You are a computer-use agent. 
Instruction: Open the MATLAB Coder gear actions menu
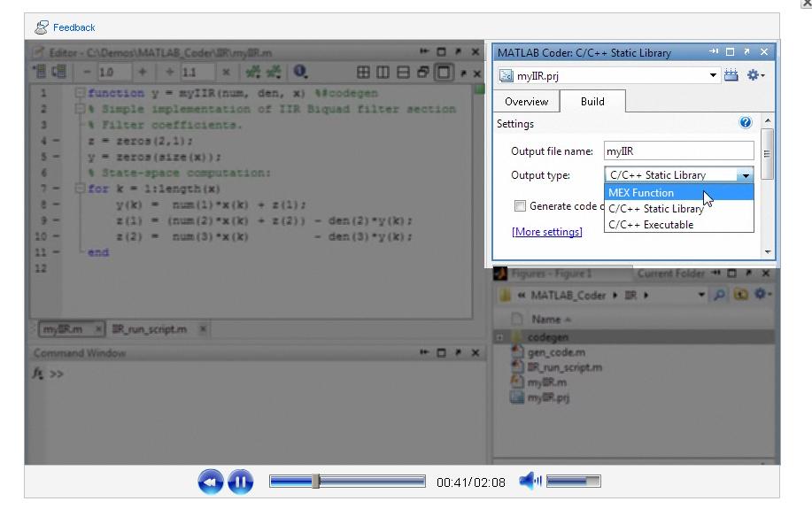pyautogui.click(x=754, y=76)
